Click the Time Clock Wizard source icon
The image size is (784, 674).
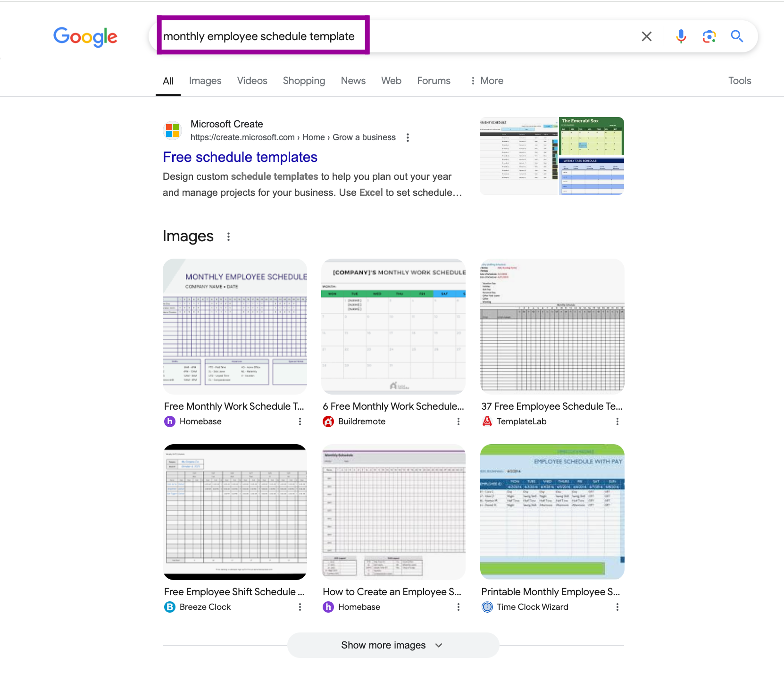pos(487,607)
